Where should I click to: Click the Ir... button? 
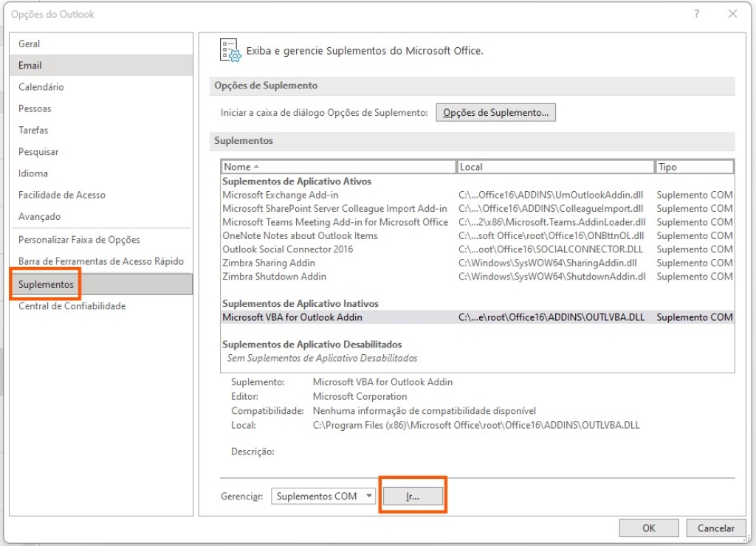pos(413,496)
